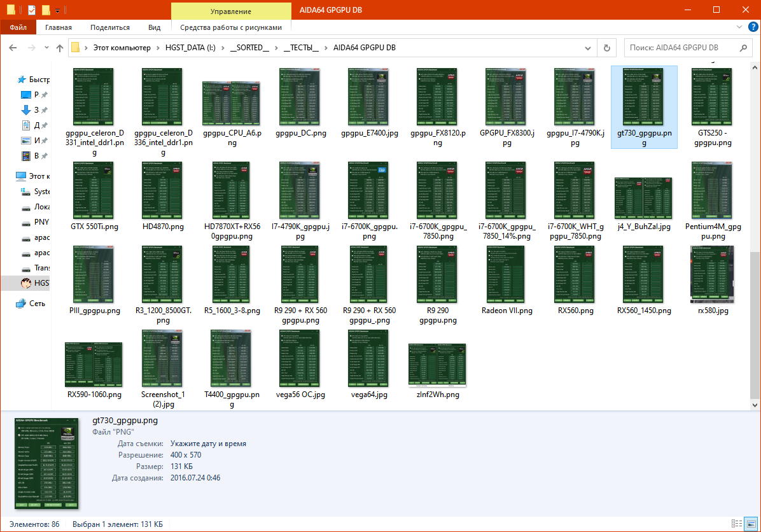This screenshot has width=761, height=532.
Task: Select the PNY drive in sidebar
Action: click(x=36, y=222)
